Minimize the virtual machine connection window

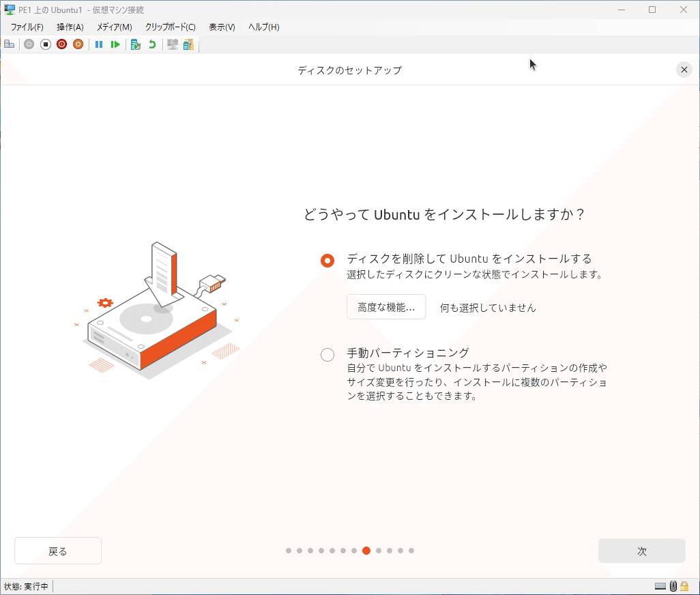click(x=622, y=10)
